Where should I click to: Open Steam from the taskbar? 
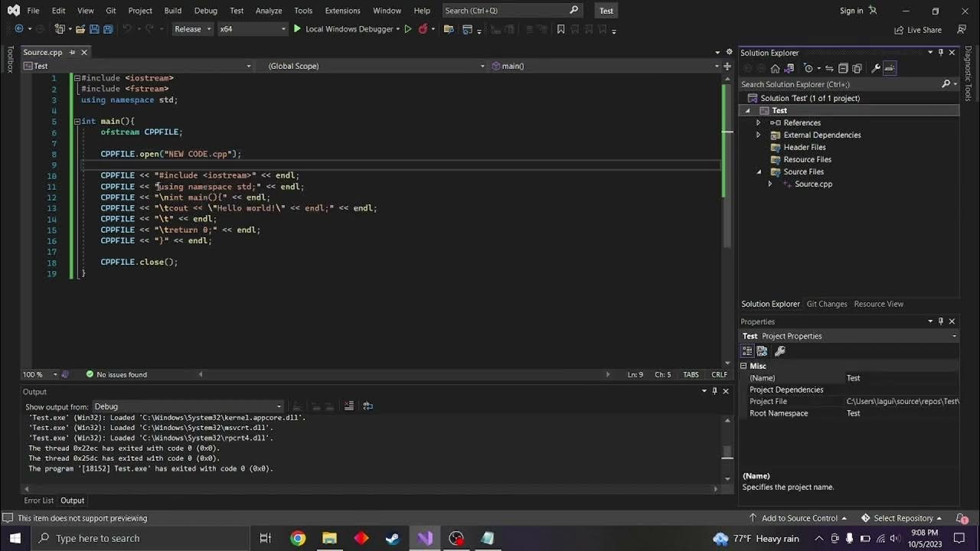tap(392, 538)
